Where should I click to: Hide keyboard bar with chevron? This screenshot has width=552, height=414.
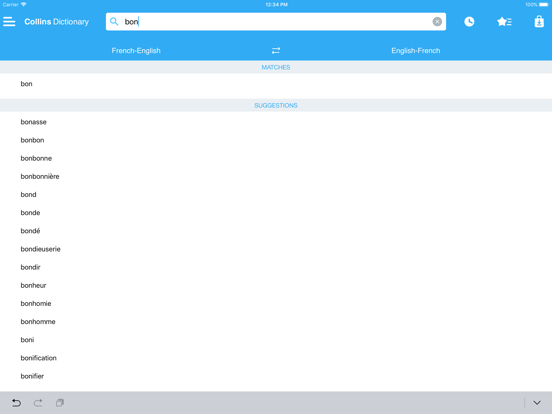pyautogui.click(x=537, y=403)
